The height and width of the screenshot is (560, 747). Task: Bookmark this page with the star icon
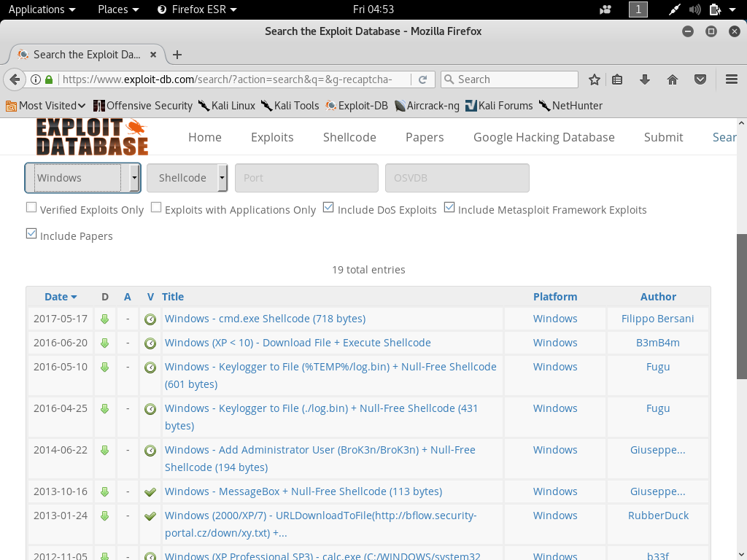[x=594, y=79]
